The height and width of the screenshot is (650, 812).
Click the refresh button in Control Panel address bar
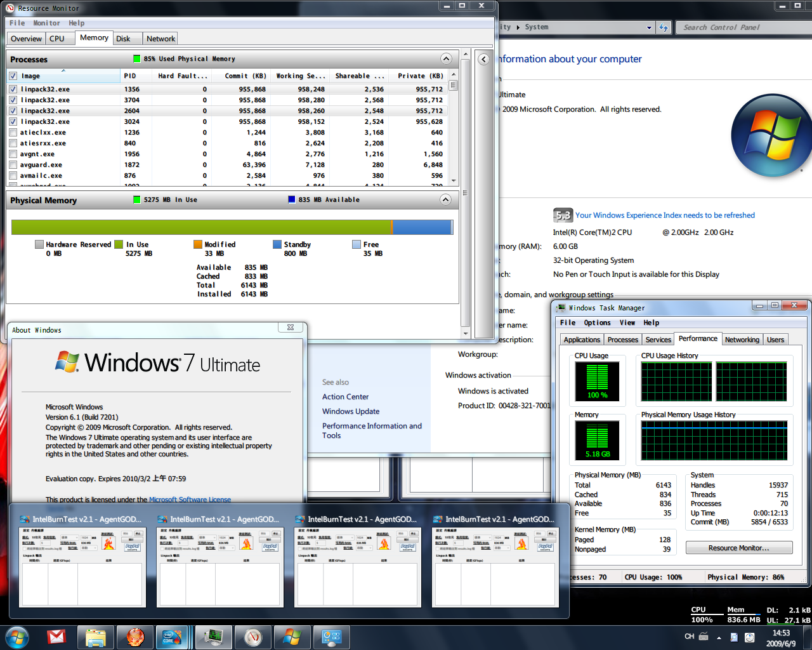[x=664, y=27]
